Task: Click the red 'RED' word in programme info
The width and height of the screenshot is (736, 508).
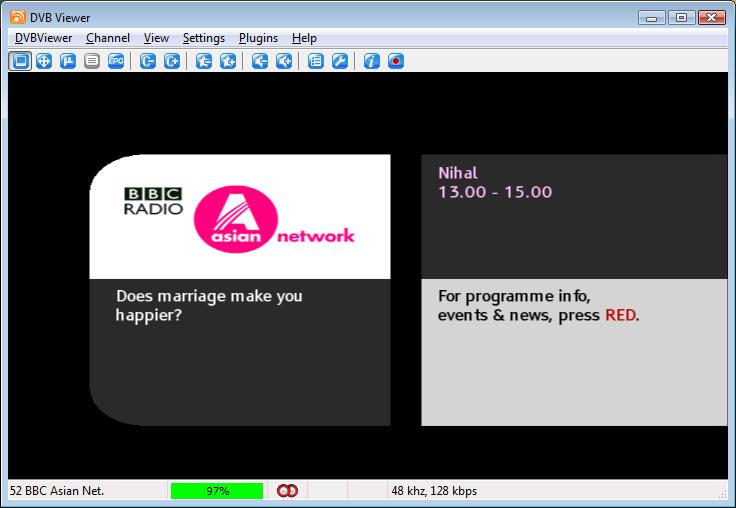Action: (621, 315)
